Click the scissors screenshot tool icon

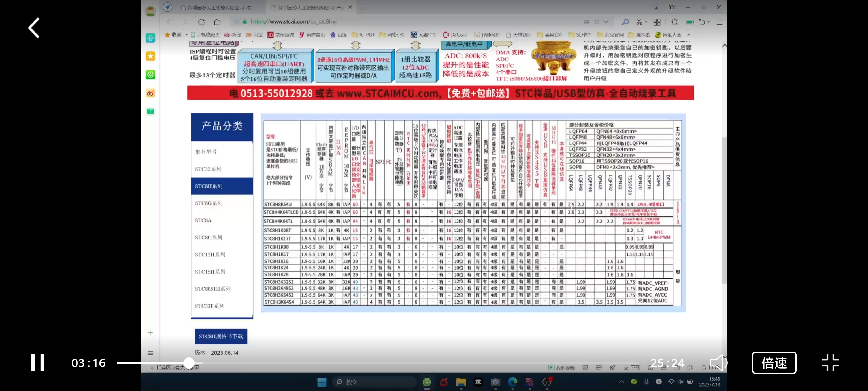pyautogui.click(x=639, y=22)
